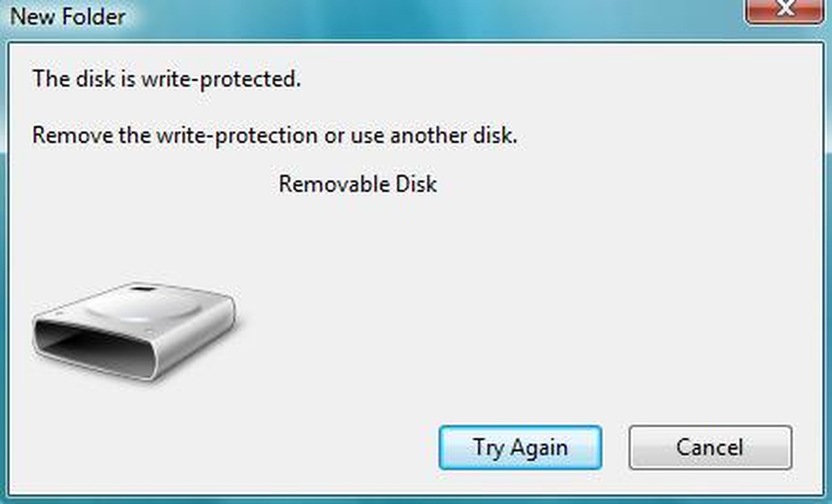Dismiss the dialog using Cancel

point(710,447)
